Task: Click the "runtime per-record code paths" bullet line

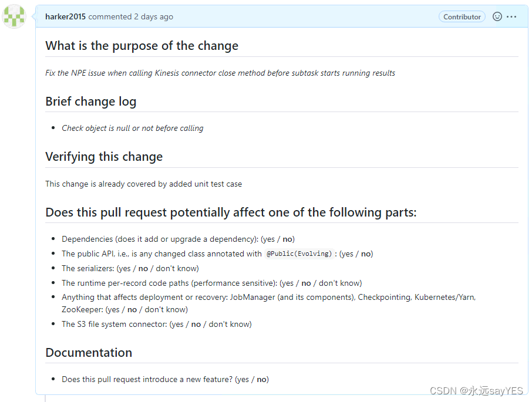Action: [x=212, y=283]
